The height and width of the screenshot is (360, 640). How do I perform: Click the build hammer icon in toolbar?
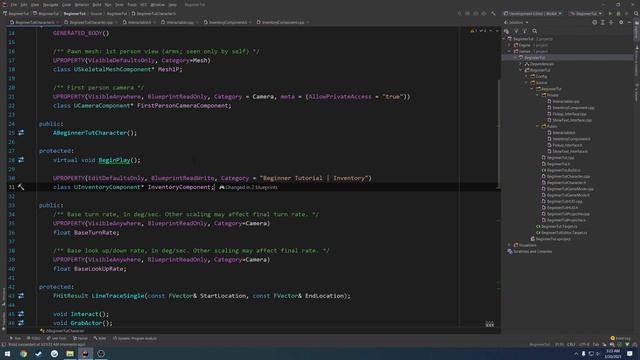point(493,13)
